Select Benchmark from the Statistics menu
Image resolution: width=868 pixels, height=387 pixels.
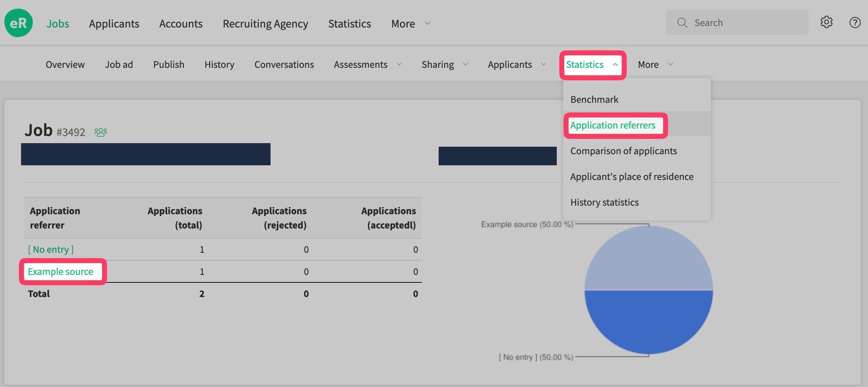click(x=594, y=100)
